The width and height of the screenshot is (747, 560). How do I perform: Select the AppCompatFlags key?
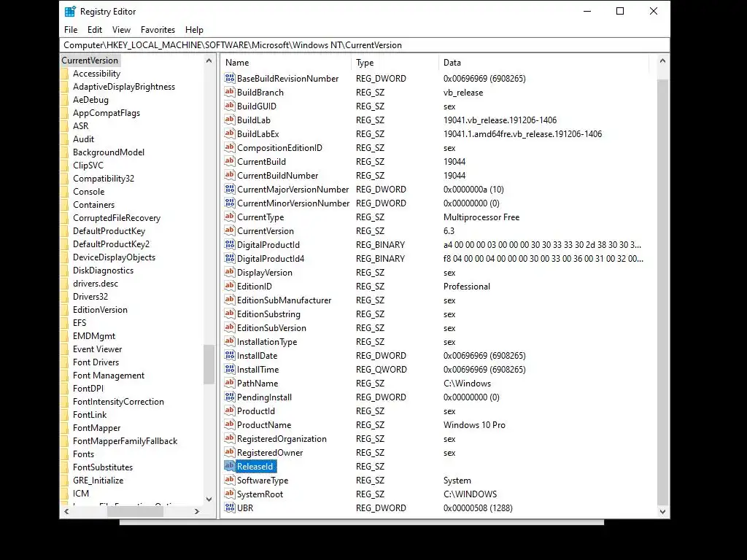(107, 113)
